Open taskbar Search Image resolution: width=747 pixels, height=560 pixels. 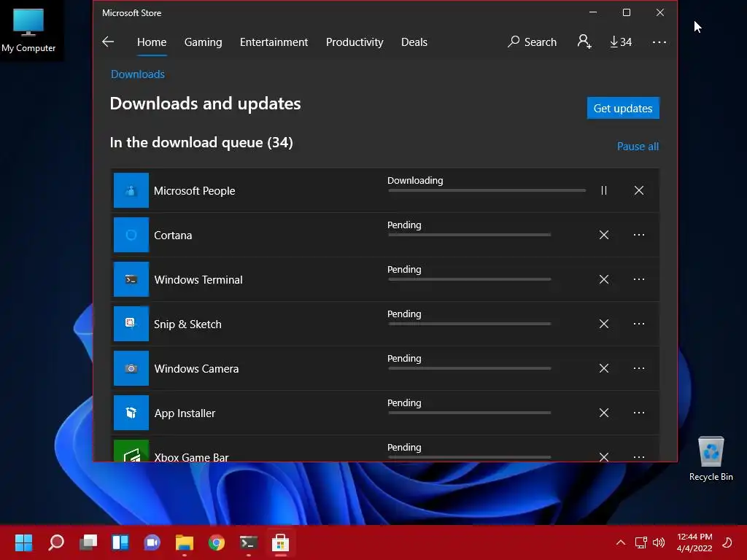pos(56,542)
